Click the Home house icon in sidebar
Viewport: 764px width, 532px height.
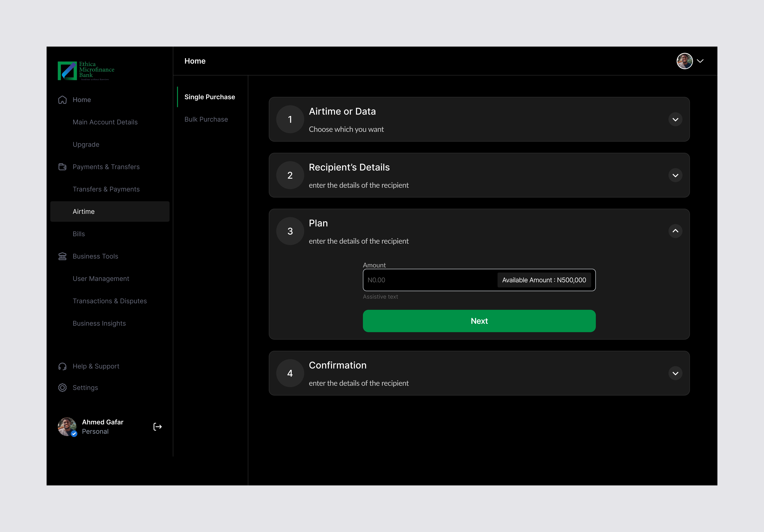tap(62, 100)
